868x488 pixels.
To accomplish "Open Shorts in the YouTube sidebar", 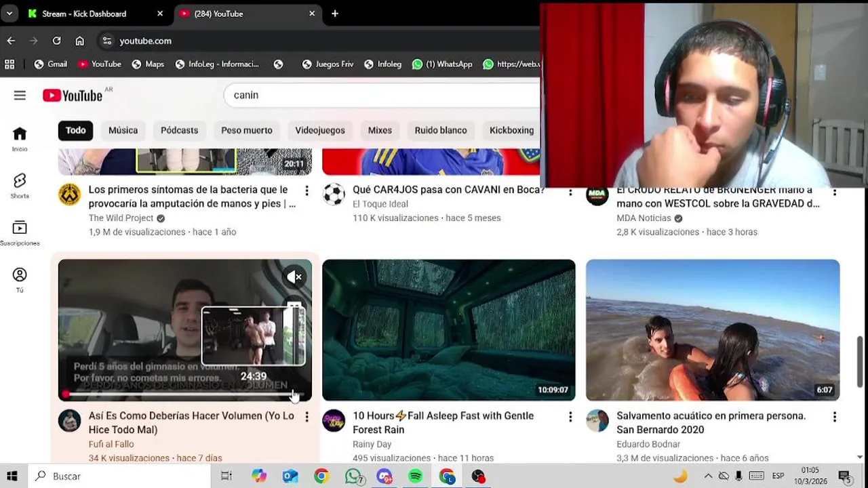I will pyautogui.click(x=20, y=186).
